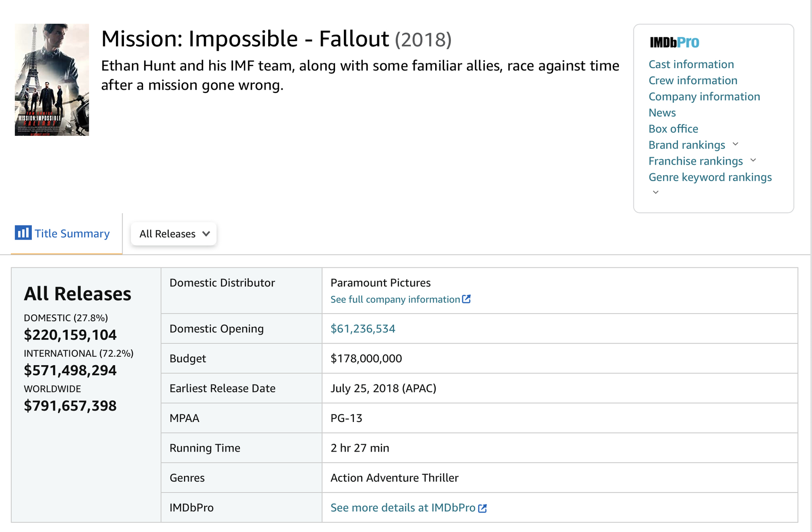812x532 pixels.
Task: Click See full company information
Action: pos(395,299)
